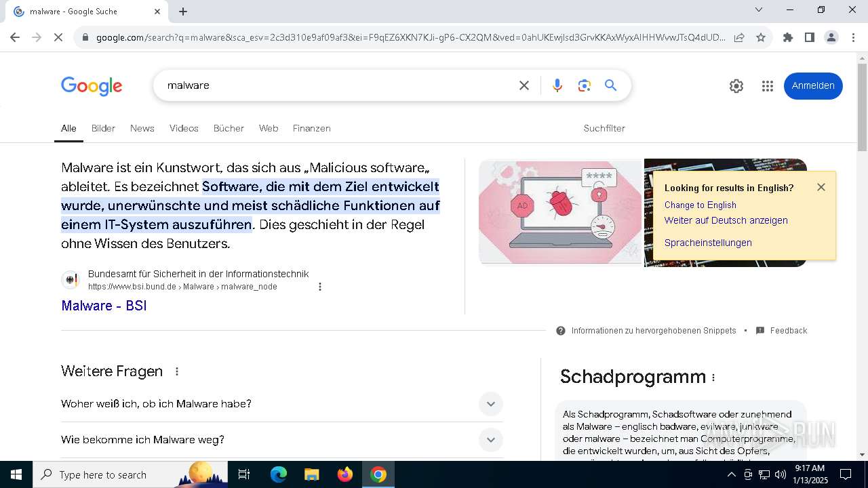Open Weitere Fragen options menu

[x=177, y=371]
